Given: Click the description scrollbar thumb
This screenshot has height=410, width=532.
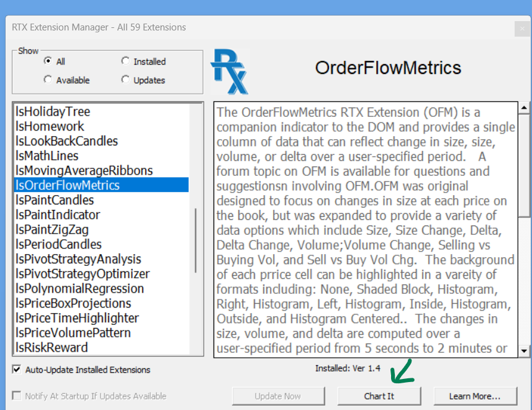Looking at the screenshot, I should coord(524,166).
